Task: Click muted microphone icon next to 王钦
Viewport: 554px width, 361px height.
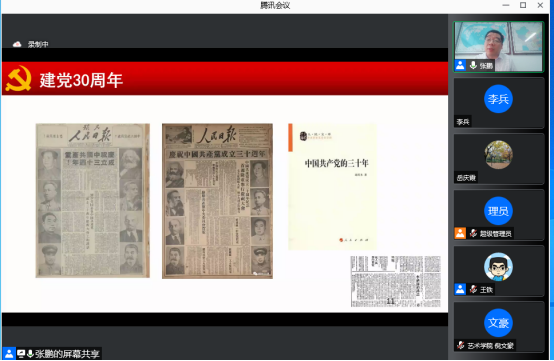Action: pos(473,289)
